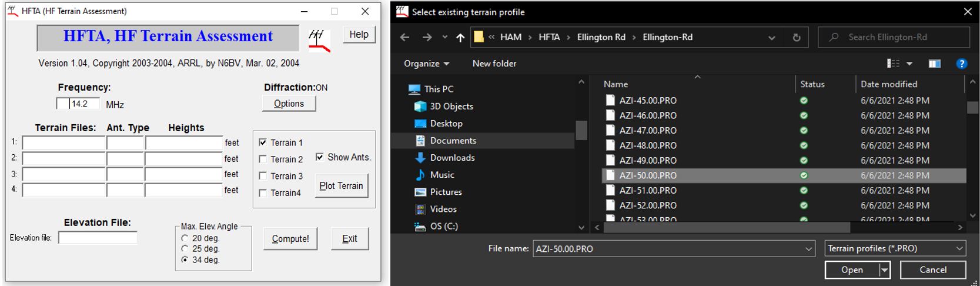This screenshot has height=286, width=980.
Task: Click sync status icon of AZI-46.00.PRO
Action: click(x=804, y=115)
